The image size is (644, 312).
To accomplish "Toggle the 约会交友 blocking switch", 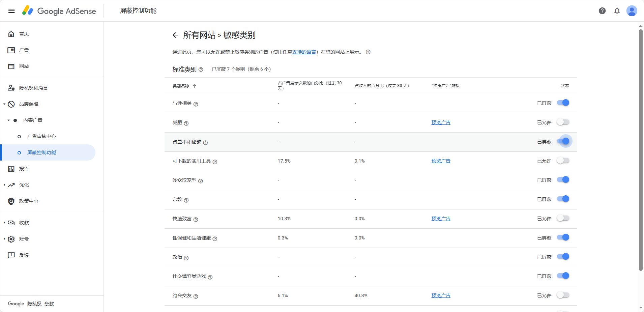I will (x=563, y=295).
